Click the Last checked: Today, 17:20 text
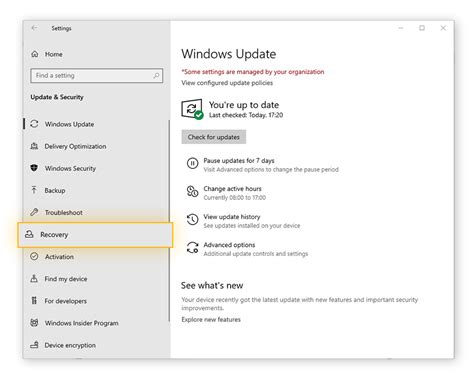 (246, 115)
